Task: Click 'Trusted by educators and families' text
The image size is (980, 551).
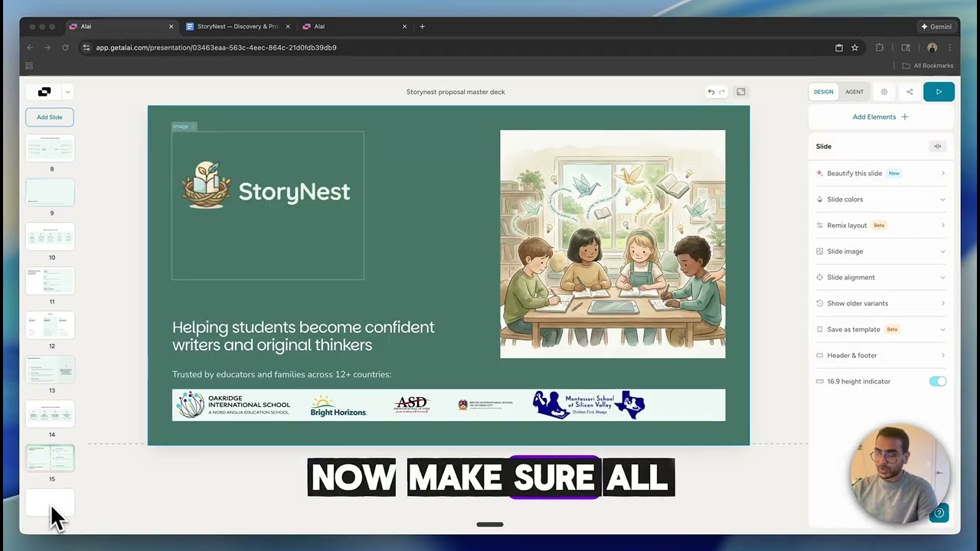Action: 282,375
